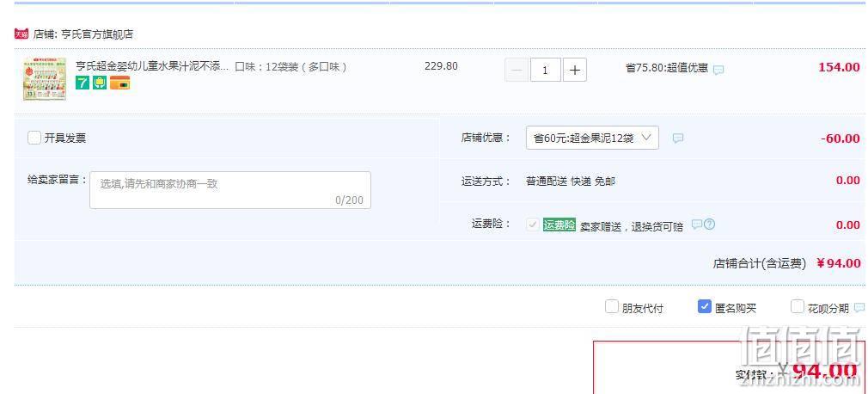Click the flavor text 口味：12袋装（多口味）
868x394 pixels.
click(291, 67)
